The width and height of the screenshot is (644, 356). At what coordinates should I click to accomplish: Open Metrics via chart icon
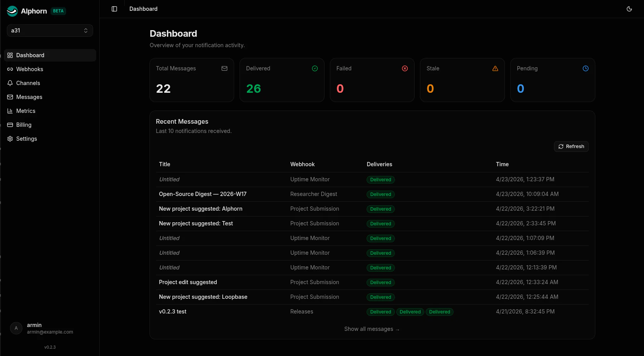[10, 111]
